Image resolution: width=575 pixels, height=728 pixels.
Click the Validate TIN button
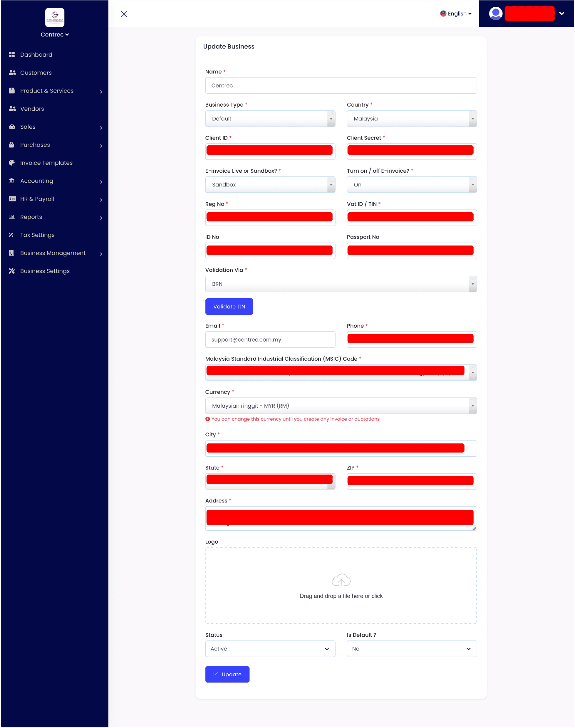pos(229,307)
